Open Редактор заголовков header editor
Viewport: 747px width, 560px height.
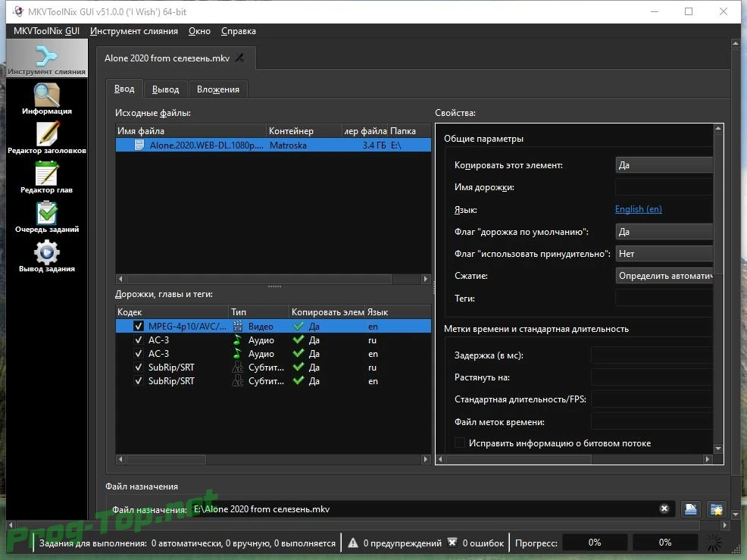click(x=47, y=138)
